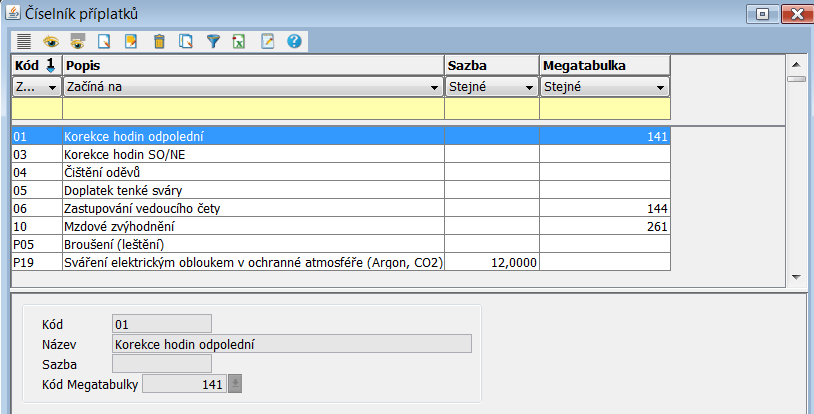This screenshot has width=814, height=414.
Task: Click the funnel filter icon
Action: pyautogui.click(x=212, y=41)
